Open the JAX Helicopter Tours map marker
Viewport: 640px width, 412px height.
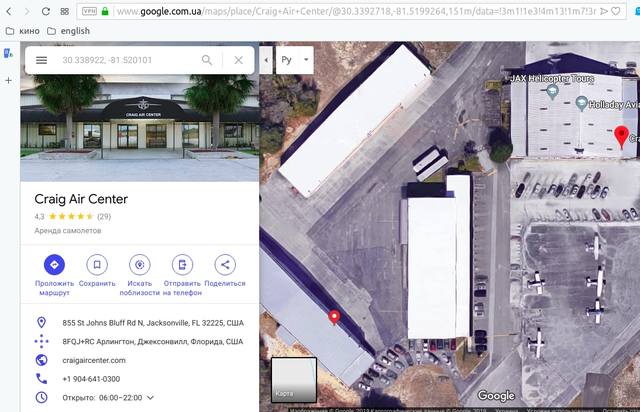(x=552, y=91)
